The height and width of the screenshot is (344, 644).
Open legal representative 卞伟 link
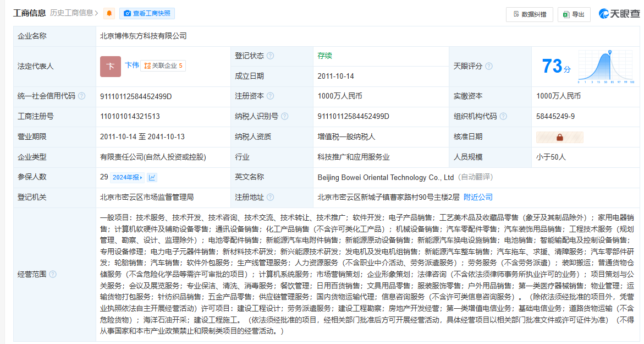click(132, 65)
